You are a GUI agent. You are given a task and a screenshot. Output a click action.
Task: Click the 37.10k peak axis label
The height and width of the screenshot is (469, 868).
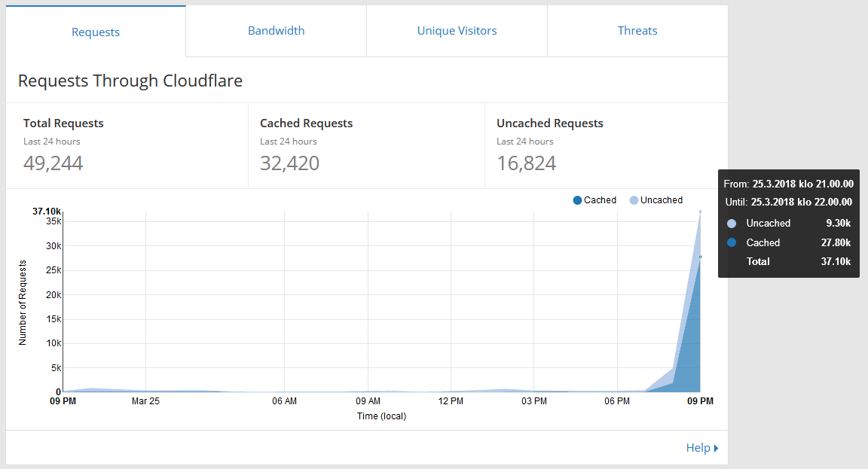pyautogui.click(x=47, y=212)
